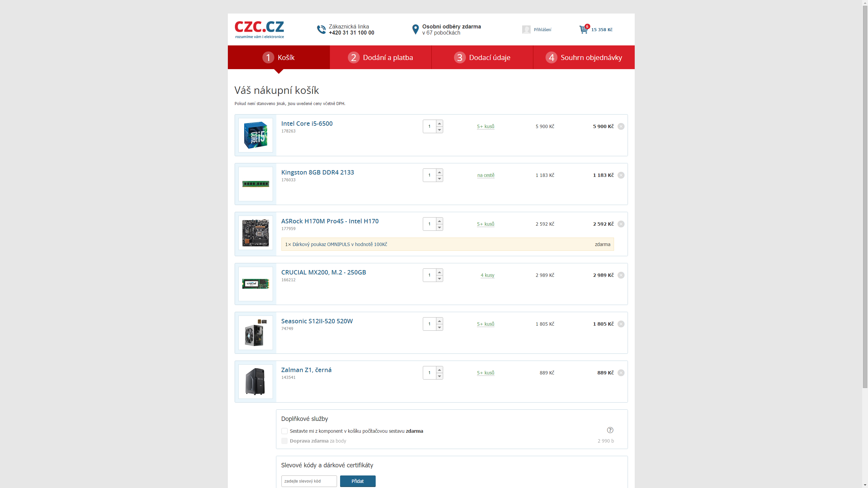The image size is (868, 488).
Task: Click the customer line phone icon
Action: [x=321, y=29]
